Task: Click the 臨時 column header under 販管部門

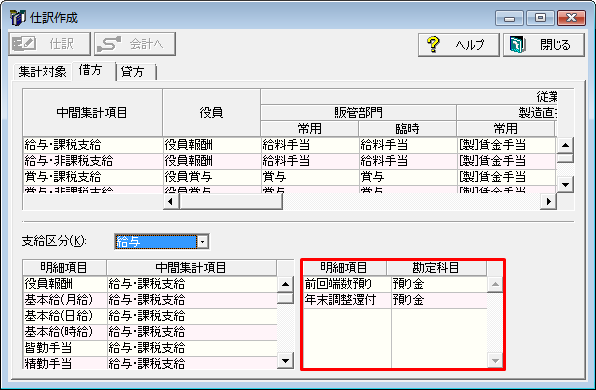Action: (407, 128)
